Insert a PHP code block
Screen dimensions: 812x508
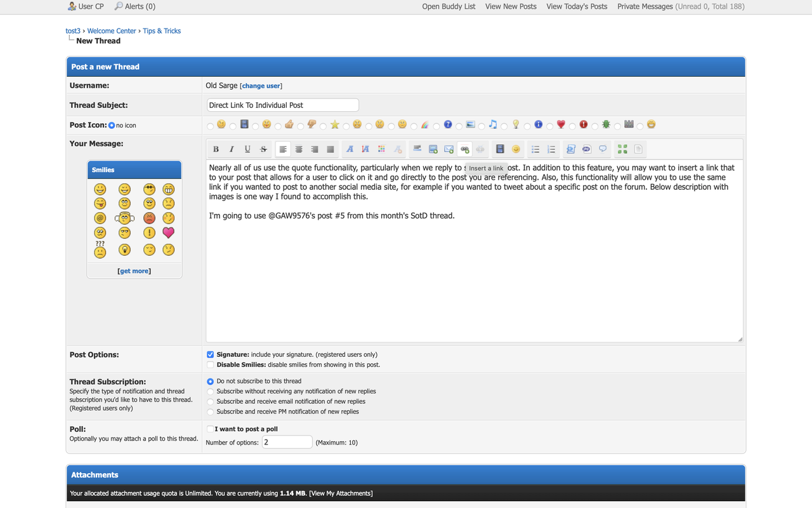tap(587, 149)
